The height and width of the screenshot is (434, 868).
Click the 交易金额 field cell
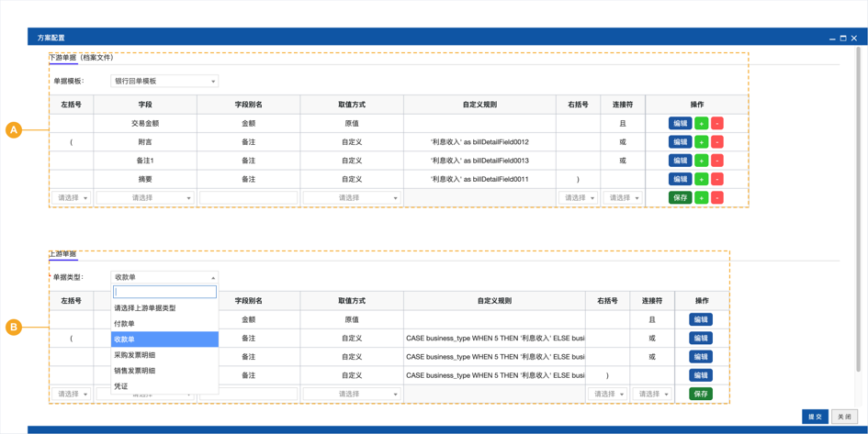click(x=145, y=123)
